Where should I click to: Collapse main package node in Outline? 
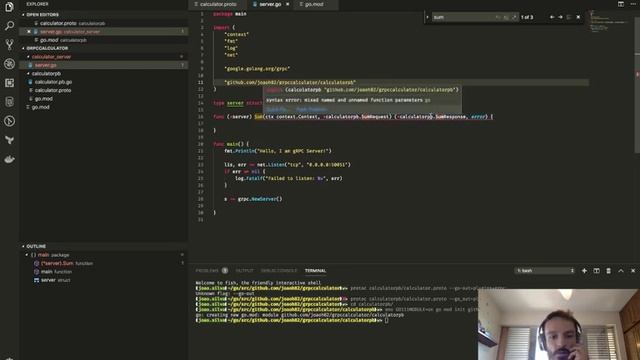coord(27,255)
